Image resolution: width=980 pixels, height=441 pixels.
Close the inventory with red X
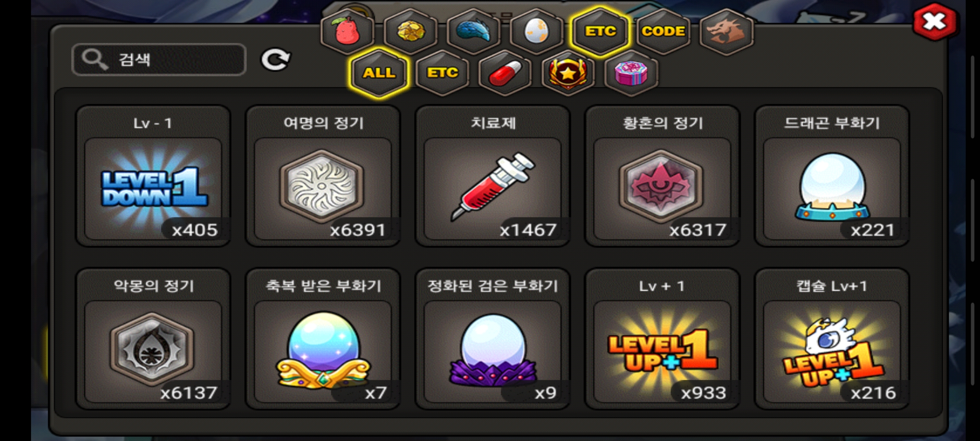click(x=935, y=22)
